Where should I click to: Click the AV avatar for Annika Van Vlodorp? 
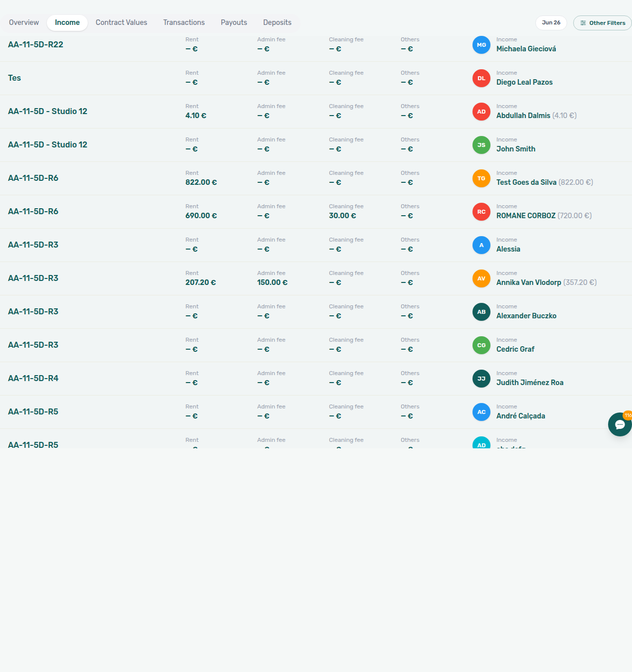click(481, 278)
